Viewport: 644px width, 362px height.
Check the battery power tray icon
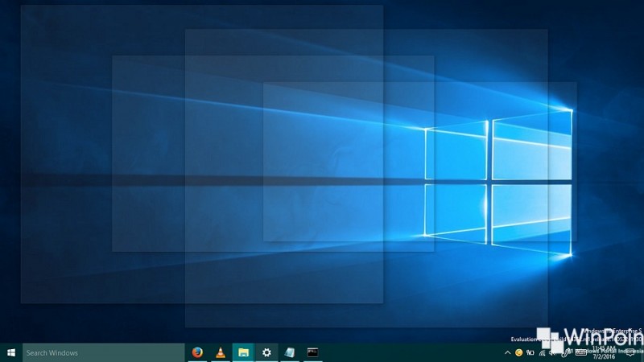click(530, 352)
